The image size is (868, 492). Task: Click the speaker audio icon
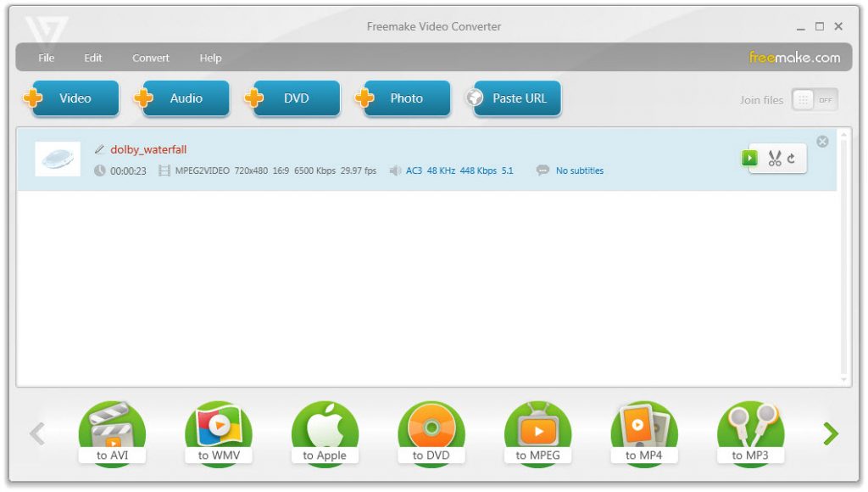[x=395, y=171]
